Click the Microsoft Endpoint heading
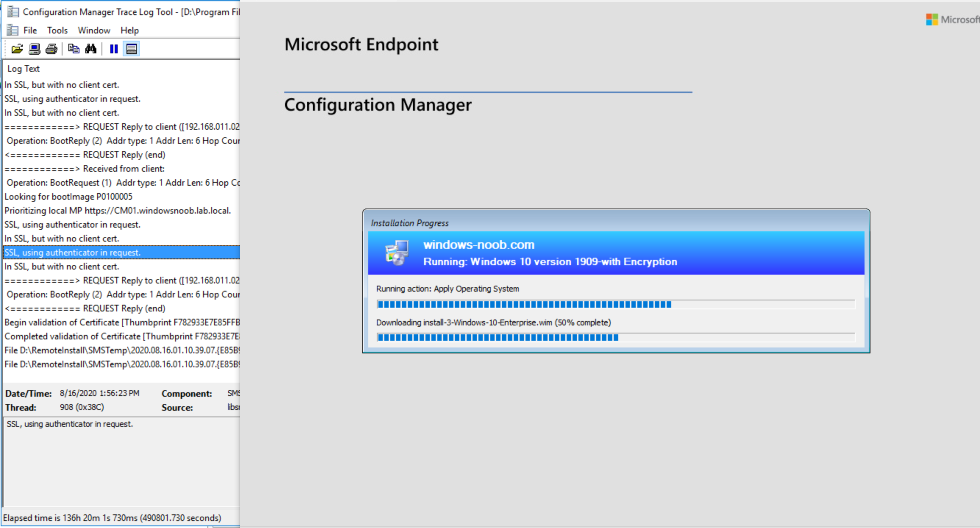 (361, 45)
